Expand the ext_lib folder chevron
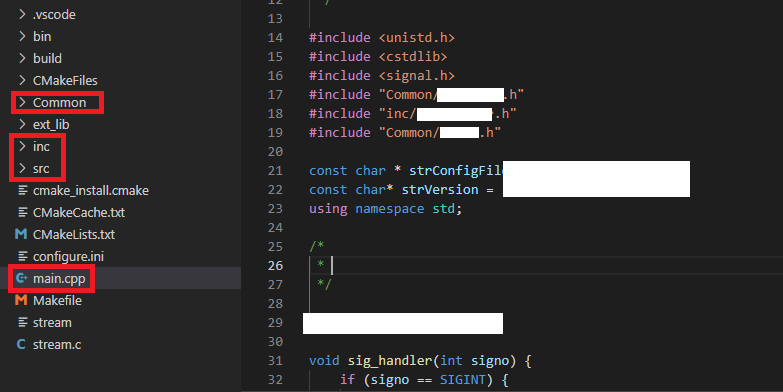This screenshot has width=783, height=392. point(22,124)
